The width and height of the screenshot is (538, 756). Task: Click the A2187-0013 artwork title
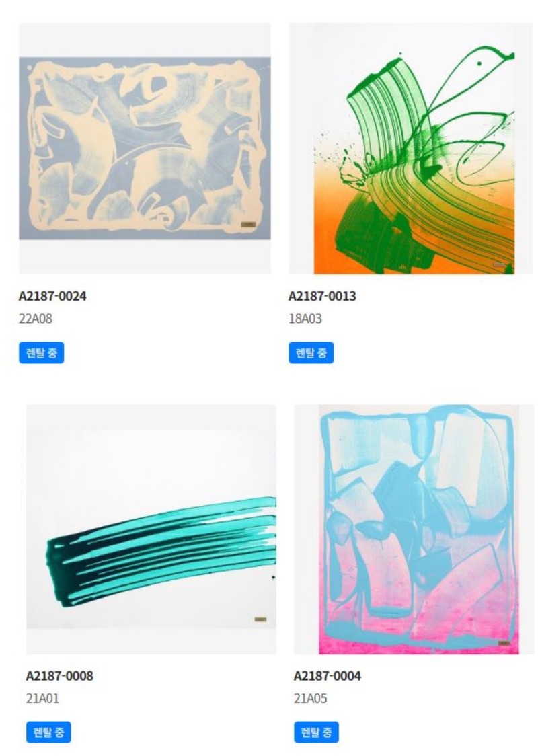click(322, 296)
